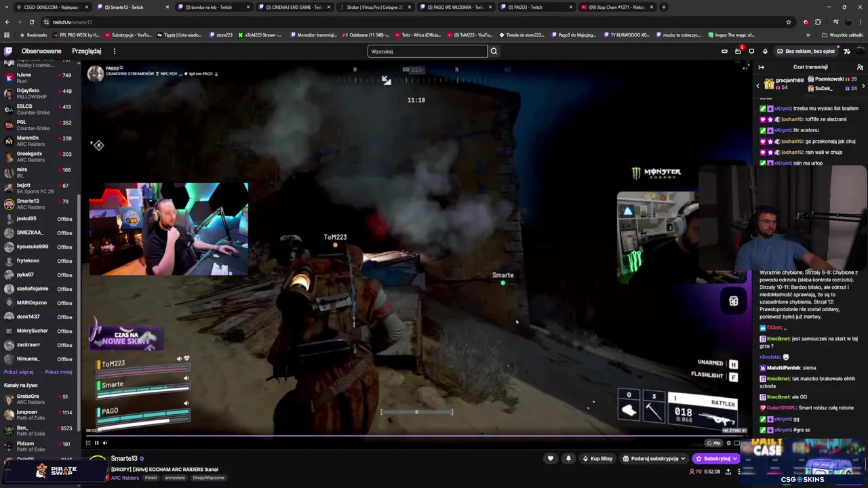Screen dimensions: 868x488
Task: Collapse followed channels with Pokaż mniej
Action: pyautogui.click(x=58, y=371)
